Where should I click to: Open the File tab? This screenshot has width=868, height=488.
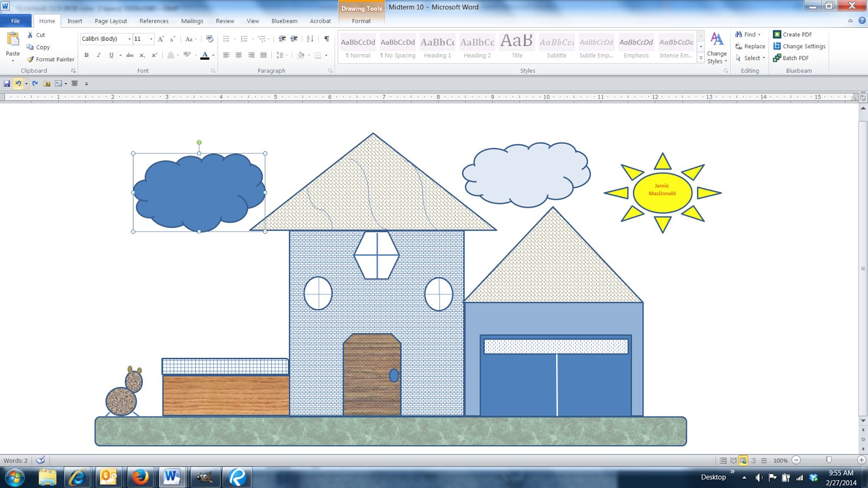[16, 21]
